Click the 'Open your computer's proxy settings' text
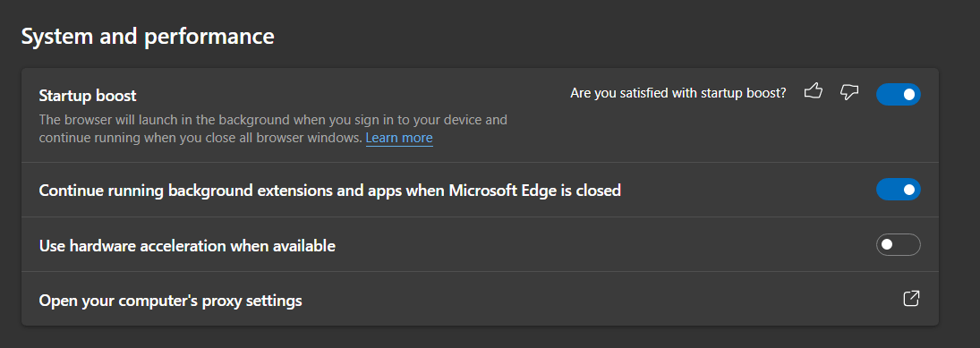The width and height of the screenshot is (980, 348). coord(171,301)
